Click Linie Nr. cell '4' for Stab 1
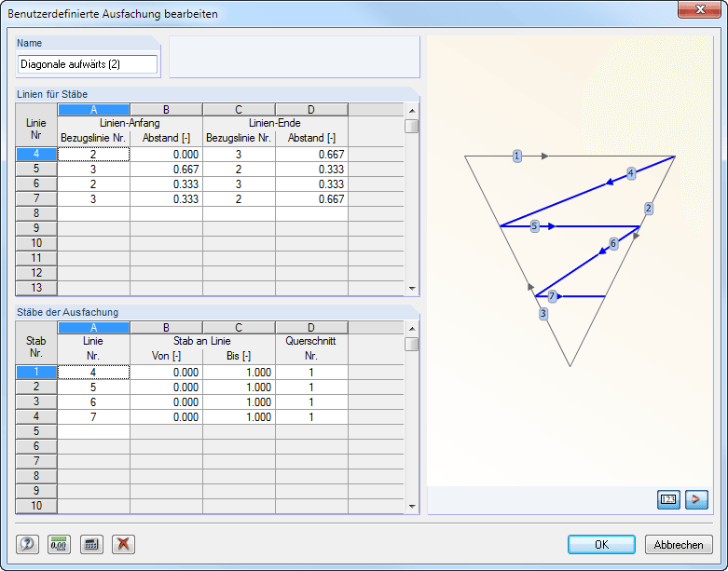The image size is (728, 571). pos(93,372)
